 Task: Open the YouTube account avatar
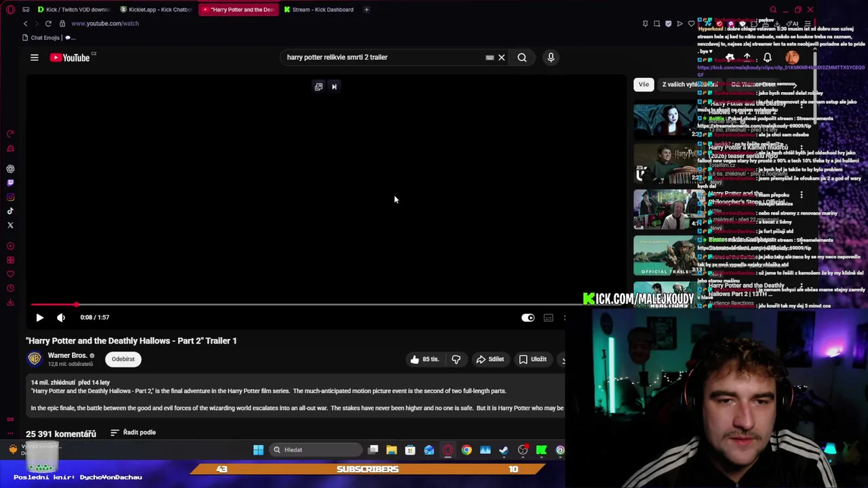(792, 58)
